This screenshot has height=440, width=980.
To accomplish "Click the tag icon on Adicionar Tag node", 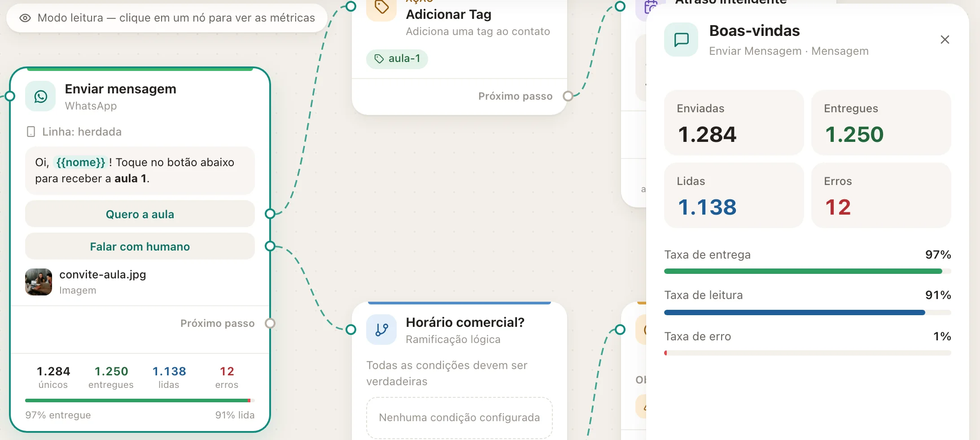I will click(381, 7).
